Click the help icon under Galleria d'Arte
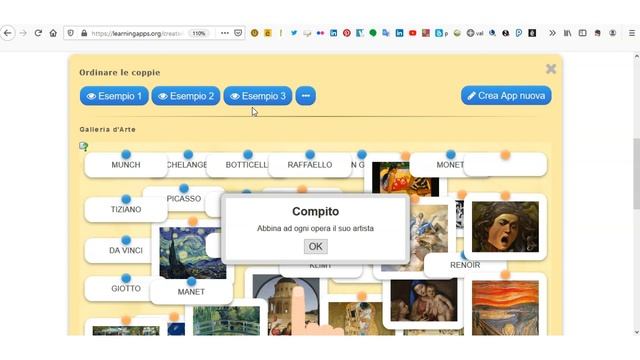The height and width of the screenshot is (360, 640). [x=84, y=147]
